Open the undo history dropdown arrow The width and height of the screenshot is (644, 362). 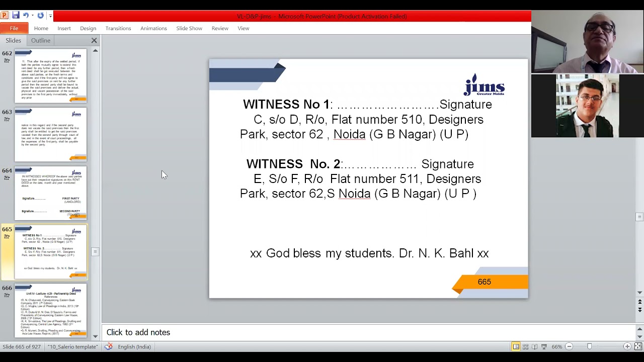point(32,16)
